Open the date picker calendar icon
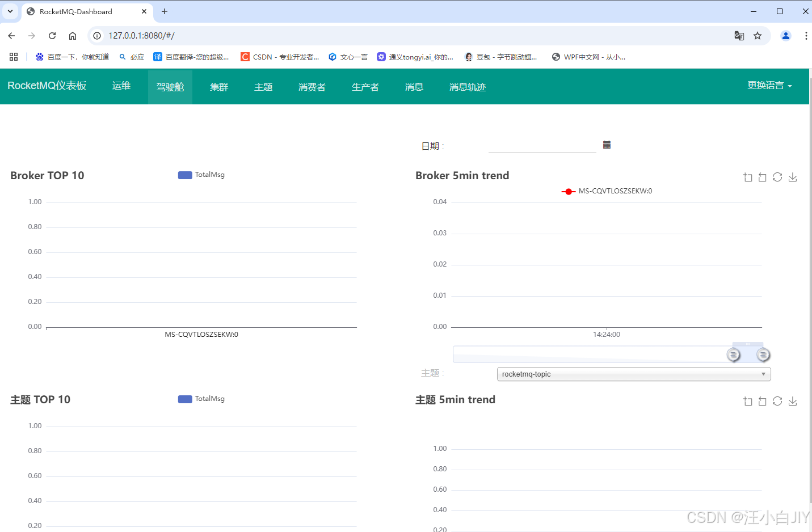The height and width of the screenshot is (532, 812). (607, 145)
